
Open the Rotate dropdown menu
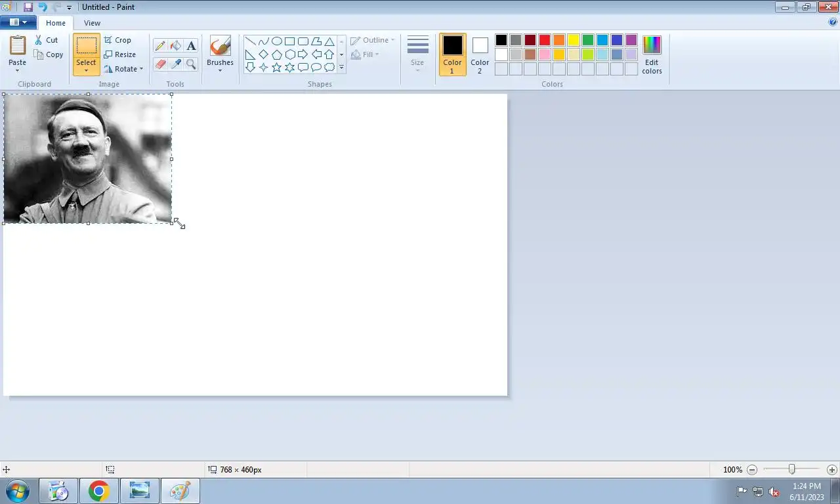(123, 69)
